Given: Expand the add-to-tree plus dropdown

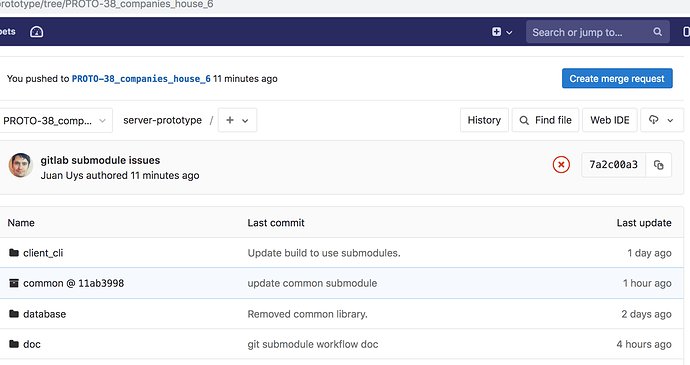Looking at the screenshot, I should [237, 120].
